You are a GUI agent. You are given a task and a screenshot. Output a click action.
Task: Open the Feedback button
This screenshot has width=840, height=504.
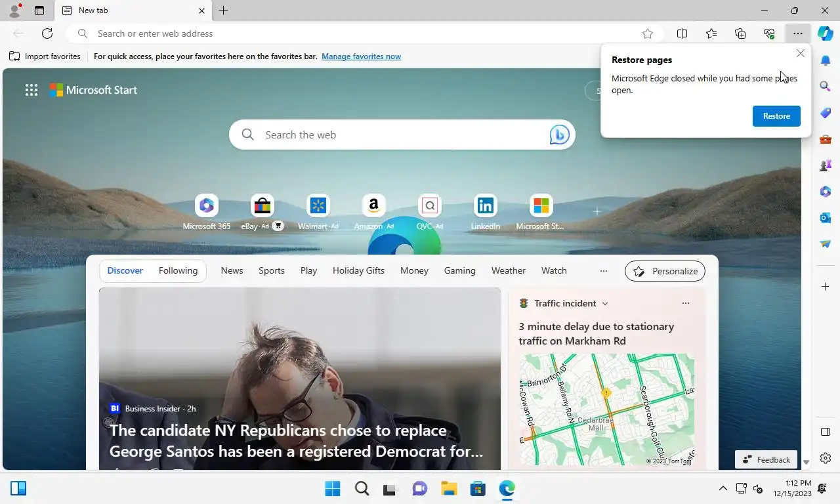(766, 459)
